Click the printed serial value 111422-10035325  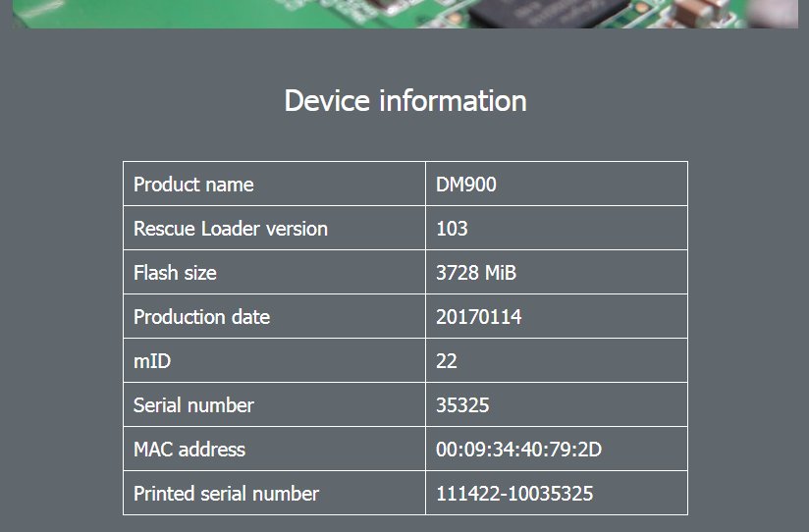(514, 494)
